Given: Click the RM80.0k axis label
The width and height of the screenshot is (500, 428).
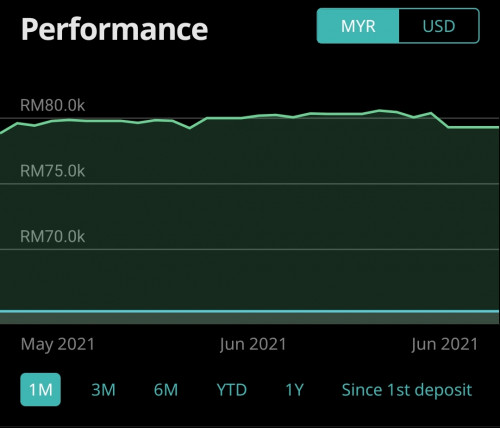Looking at the screenshot, I should 53,105.
